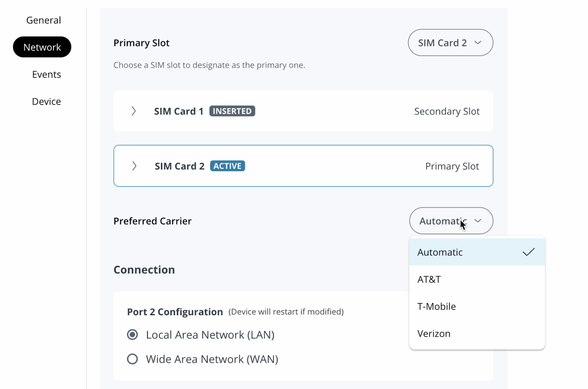Choose AT&T from carrier list
588x389 pixels.
(429, 280)
